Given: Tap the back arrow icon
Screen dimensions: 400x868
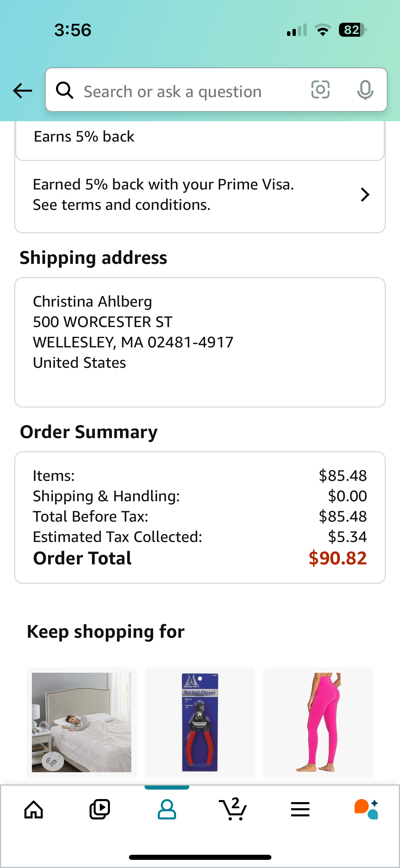Looking at the screenshot, I should tap(22, 91).
